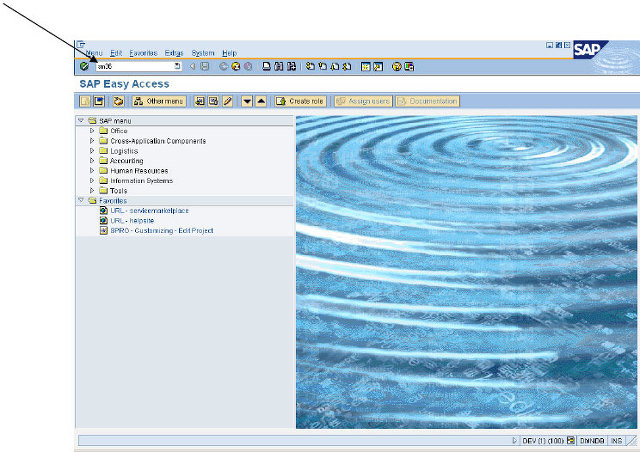Select the Tools tree label
Viewport: 640px width, 452px height.
coord(118,191)
